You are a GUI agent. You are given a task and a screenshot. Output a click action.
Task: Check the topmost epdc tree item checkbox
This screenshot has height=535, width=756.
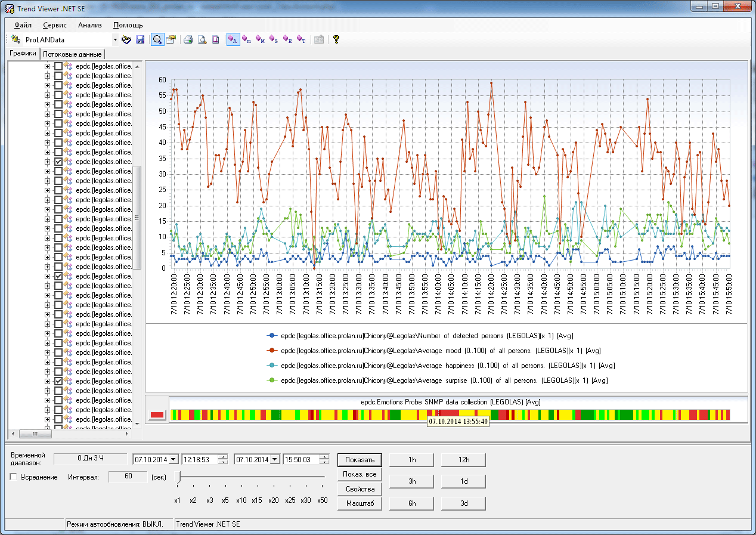pyautogui.click(x=58, y=66)
